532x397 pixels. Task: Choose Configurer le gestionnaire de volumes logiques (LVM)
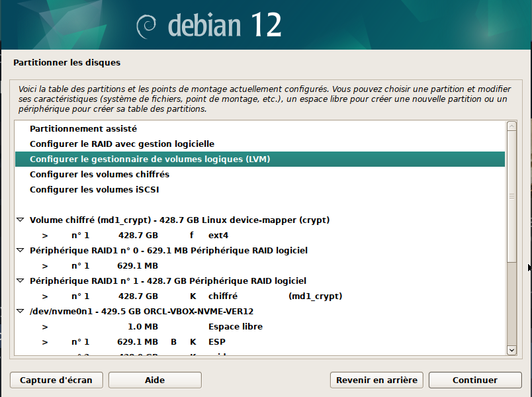pos(260,159)
